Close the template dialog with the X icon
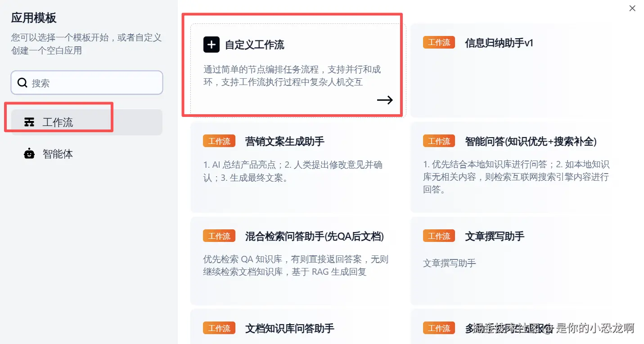This screenshot has height=344, width=644. (632, 8)
